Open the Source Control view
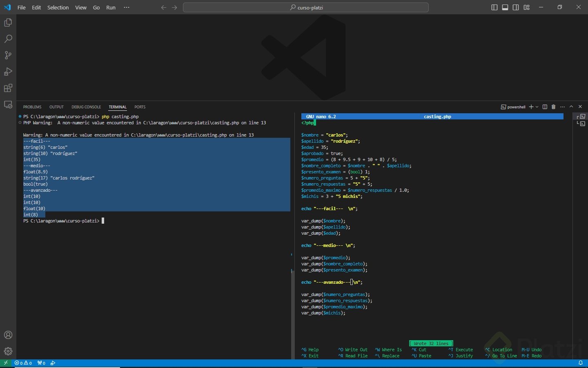The height and width of the screenshot is (368, 588). (8, 55)
